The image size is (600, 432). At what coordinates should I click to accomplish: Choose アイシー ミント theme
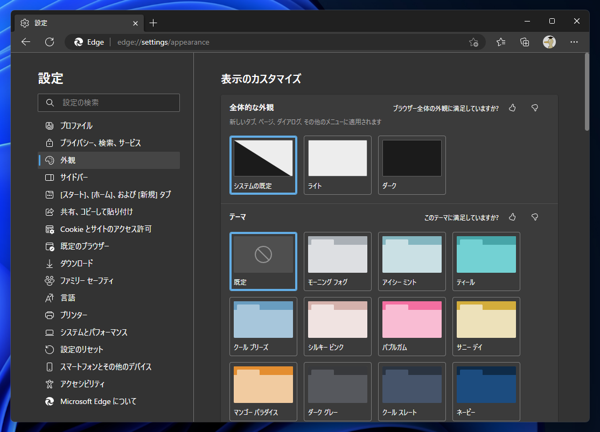coord(412,261)
